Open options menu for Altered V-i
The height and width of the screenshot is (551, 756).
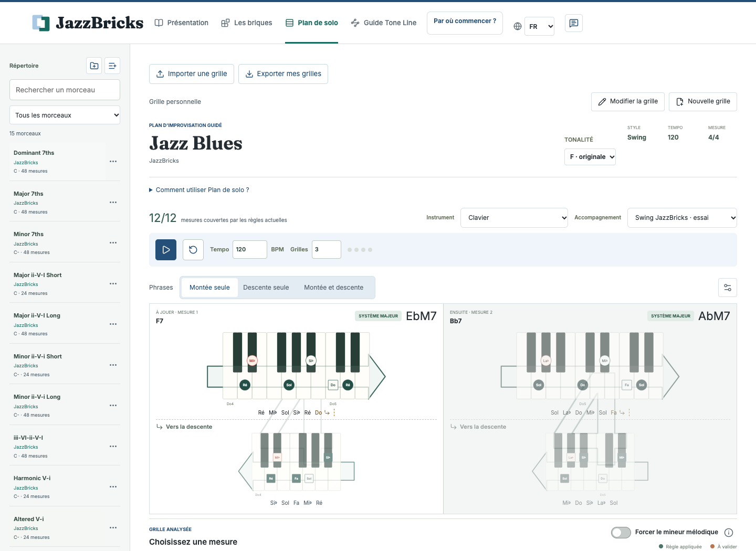[x=113, y=528]
